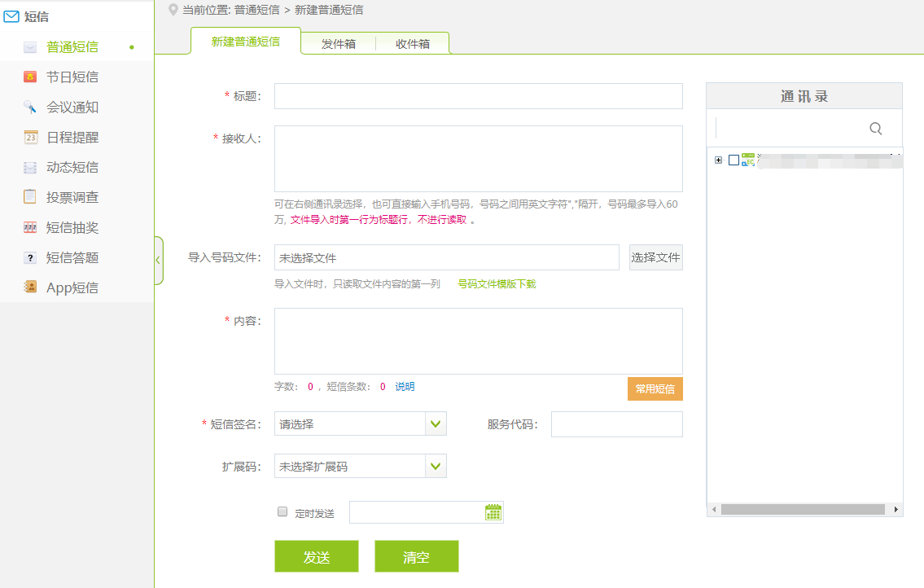Focus the 内容 text area
Image resolution: width=924 pixels, height=588 pixels.
pos(479,341)
